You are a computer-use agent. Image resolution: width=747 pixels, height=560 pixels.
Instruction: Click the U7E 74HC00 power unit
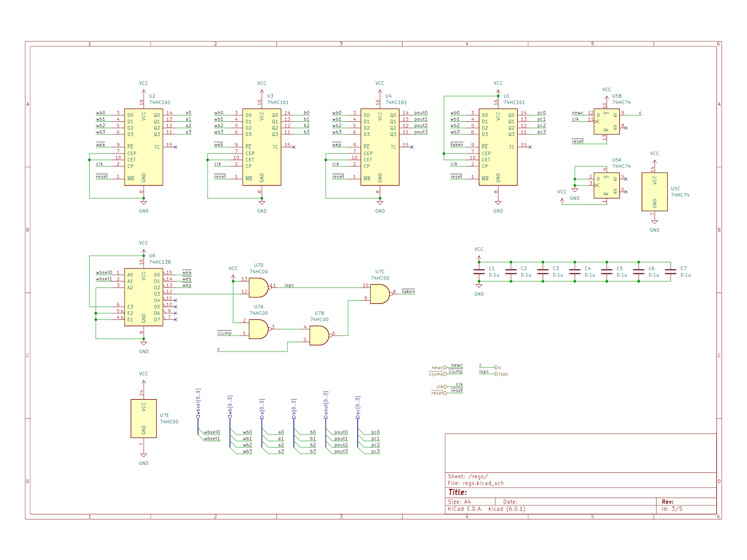coord(144,418)
